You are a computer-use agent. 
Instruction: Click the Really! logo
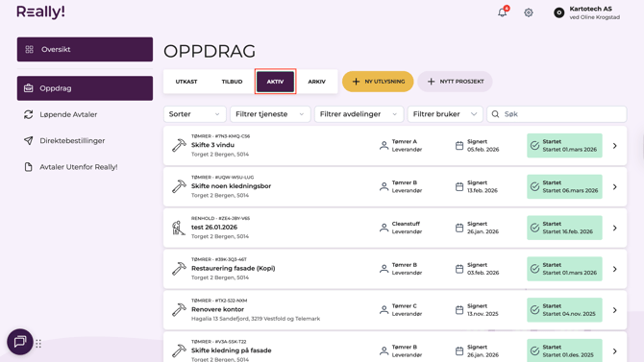pos(40,12)
